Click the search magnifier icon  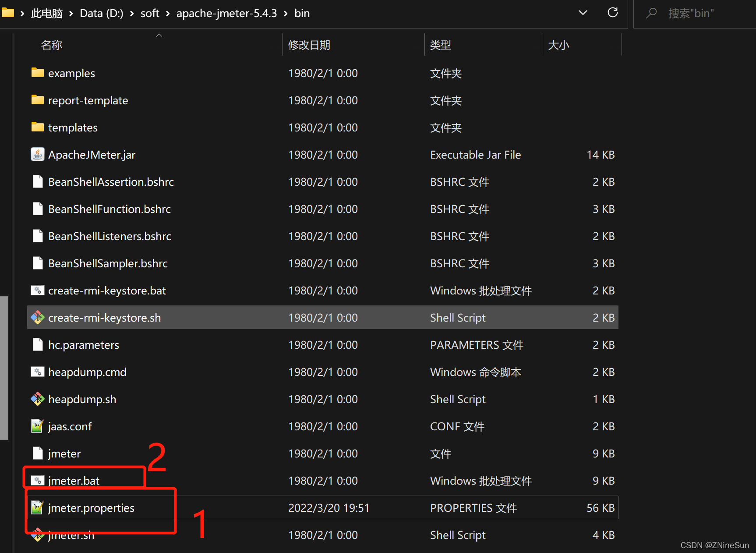coord(651,13)
